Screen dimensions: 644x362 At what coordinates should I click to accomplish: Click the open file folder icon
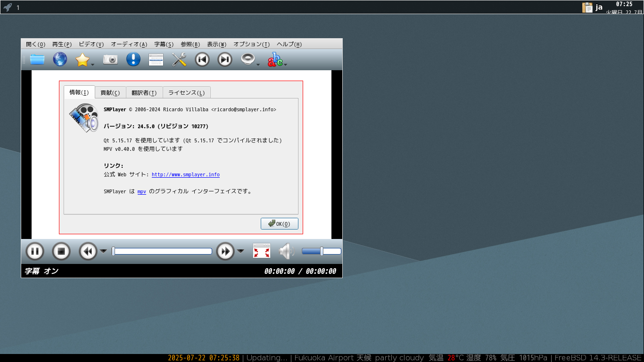point(37,59)
